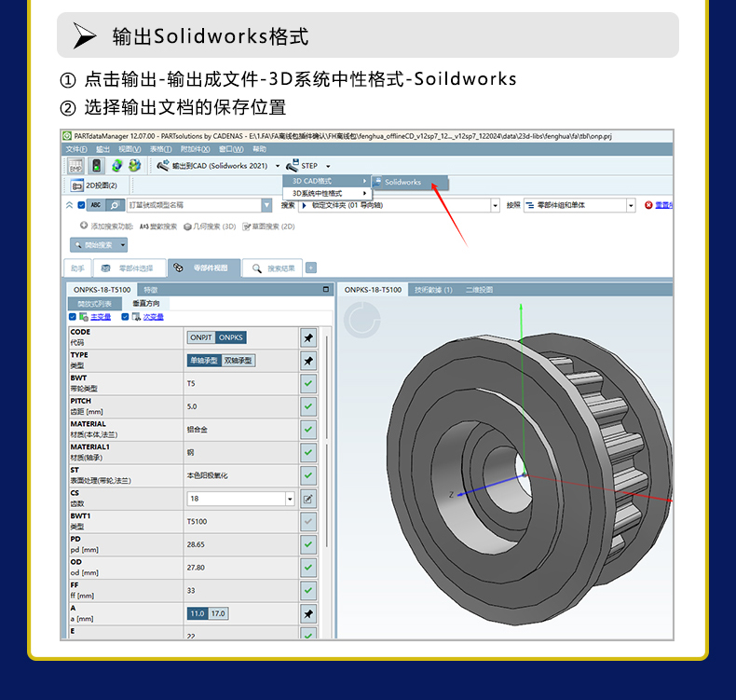The image size is (736, 700).
Task: Select the 17.0 value for A
Action: 218,613
